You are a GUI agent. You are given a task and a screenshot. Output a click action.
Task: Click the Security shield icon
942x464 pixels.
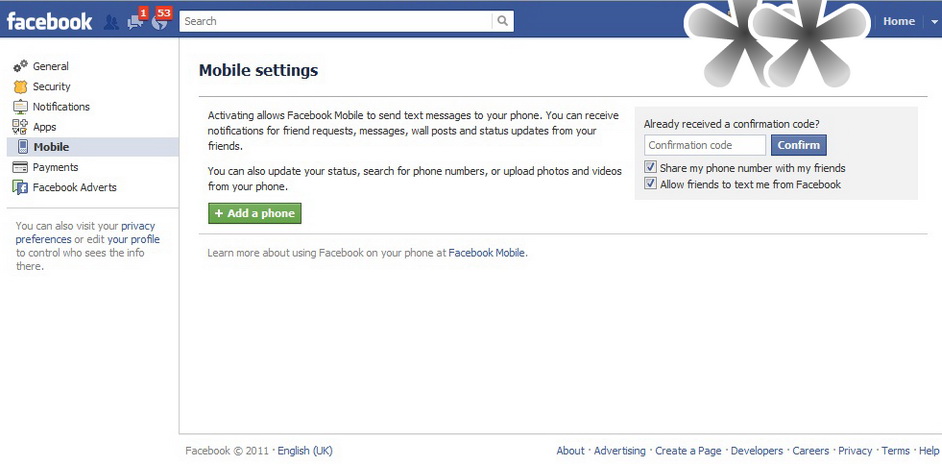tap(20, 87)
